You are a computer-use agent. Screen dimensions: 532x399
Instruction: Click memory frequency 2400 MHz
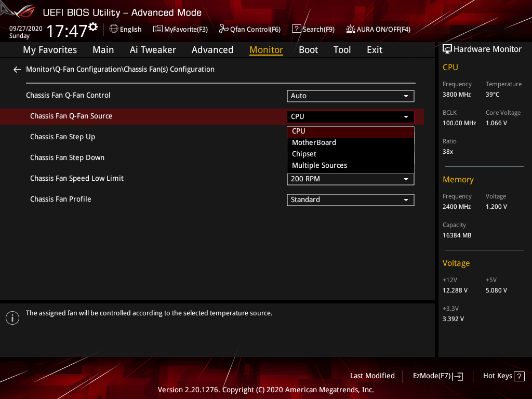coord(456,207)
